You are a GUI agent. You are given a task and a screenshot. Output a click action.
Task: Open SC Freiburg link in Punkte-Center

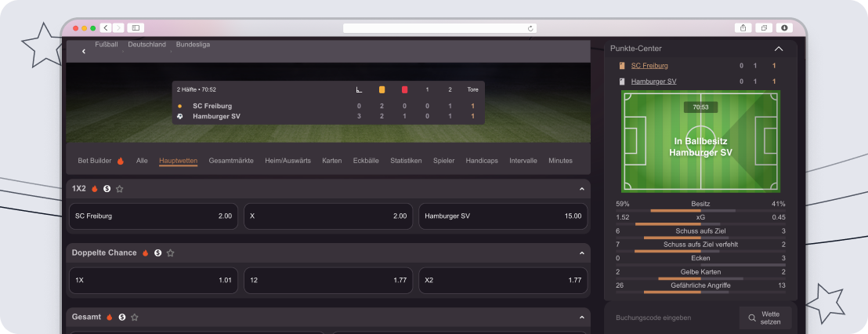[649, 66]
